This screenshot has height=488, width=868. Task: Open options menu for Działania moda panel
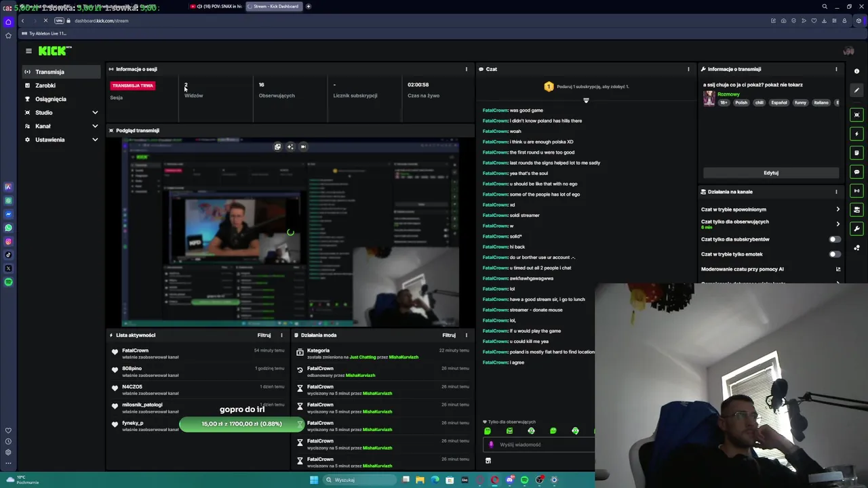click(466, 335)
